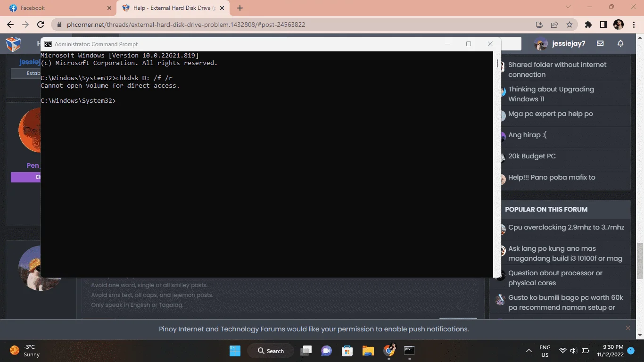The width and height of the screenshot is (644, 362).
Task: Click ENG US language indicator
Action: [x=545, y=351]
